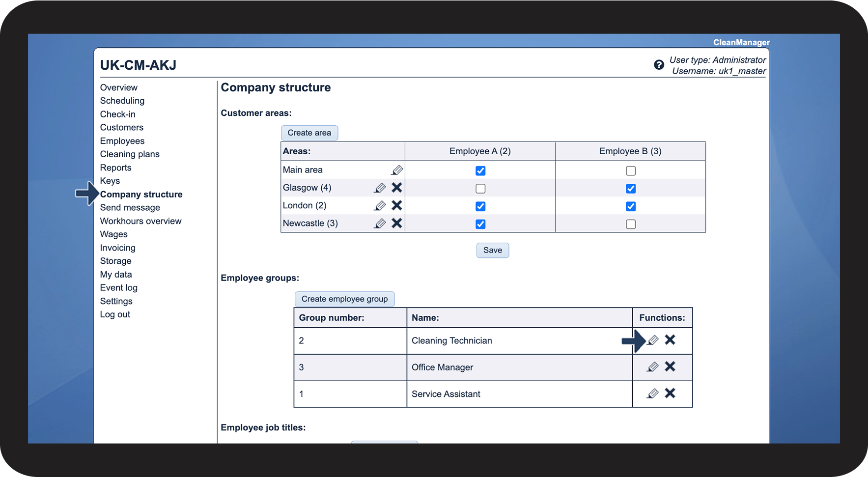The image size is (868, 477).
Task: Check Employee B for Newcastle
Action: [x=631, y=224]
